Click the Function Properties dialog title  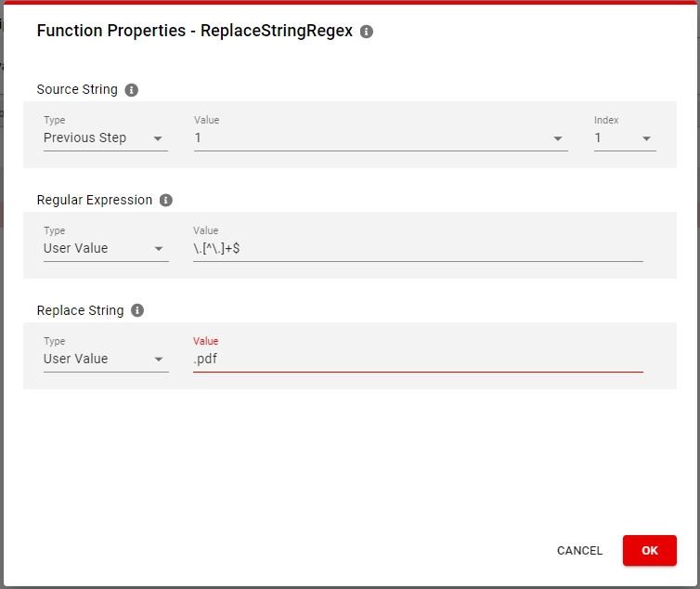pos(194,31)
